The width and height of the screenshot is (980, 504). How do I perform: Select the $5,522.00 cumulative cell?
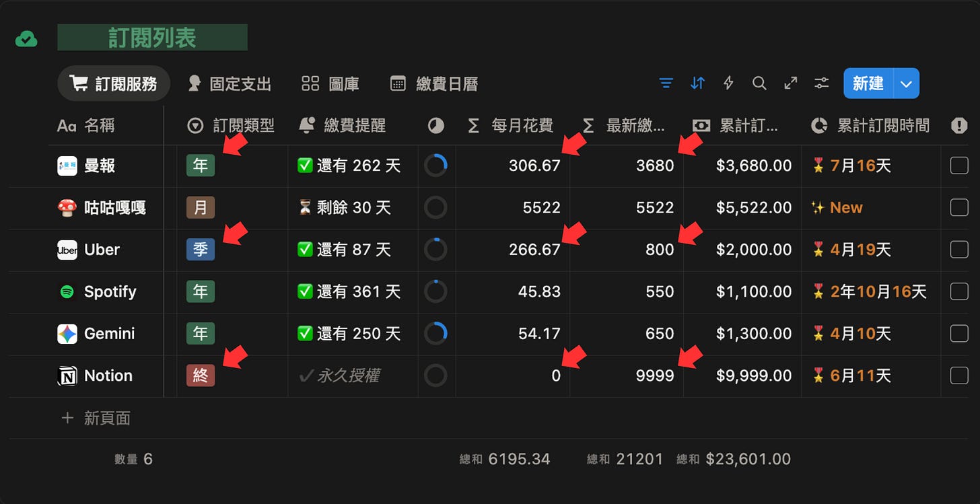click(742, 207)
